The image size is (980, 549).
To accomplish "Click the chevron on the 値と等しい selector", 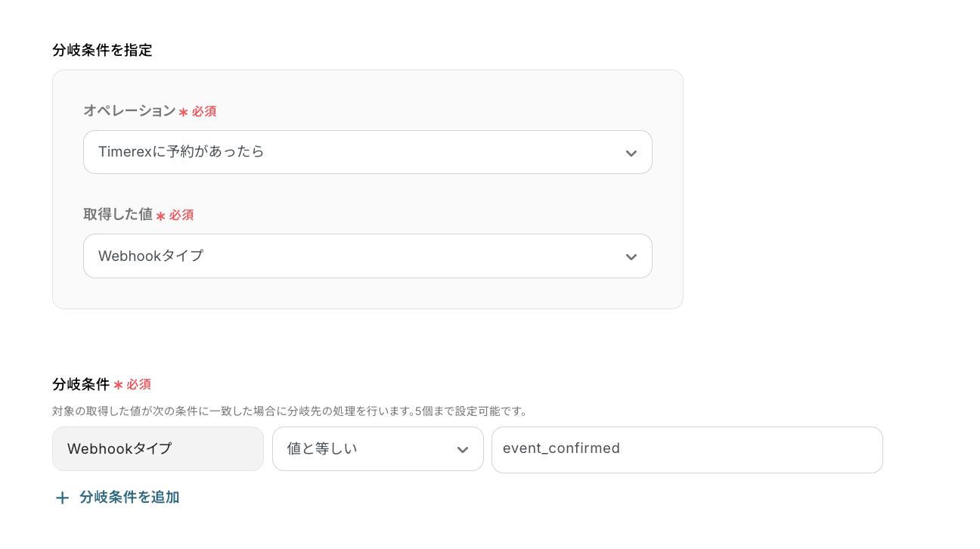I will tap(463, 448).
